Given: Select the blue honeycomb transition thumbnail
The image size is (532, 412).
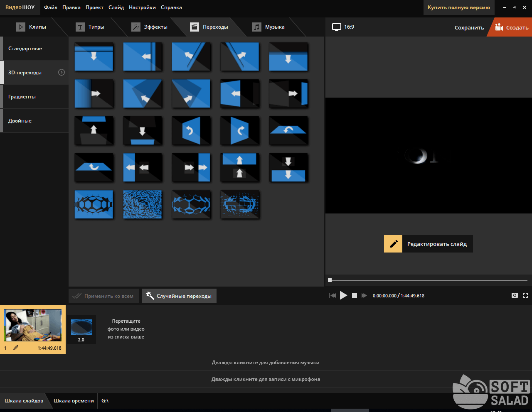Looking at the screenshot, I should pyautogui.click(x=94, y=204).
